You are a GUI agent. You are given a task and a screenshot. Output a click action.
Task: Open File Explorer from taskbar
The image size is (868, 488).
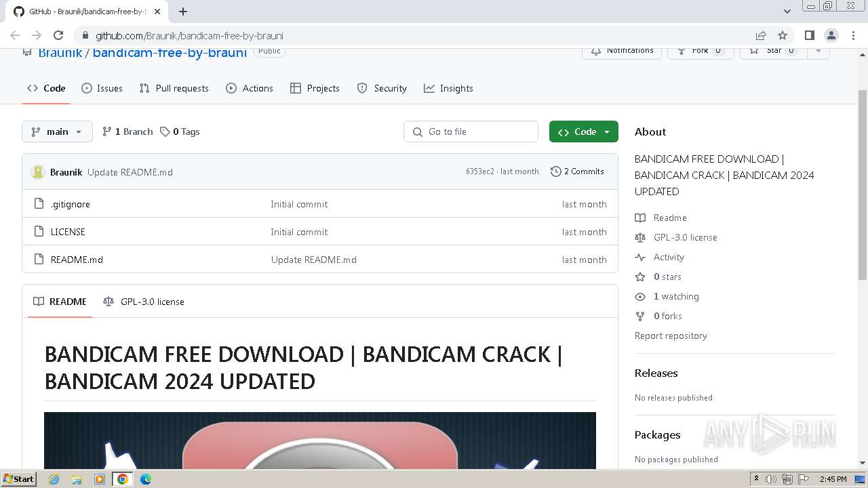tap(77, 479)
